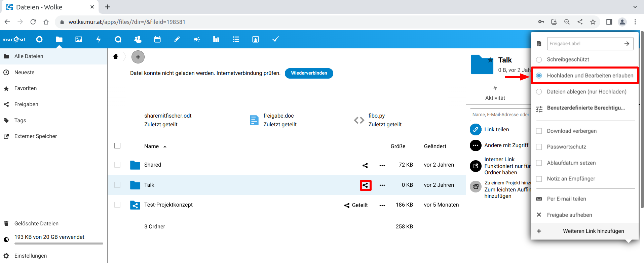
Task: Open the Tasks checkmark app icon
Action: pos(275,39)
